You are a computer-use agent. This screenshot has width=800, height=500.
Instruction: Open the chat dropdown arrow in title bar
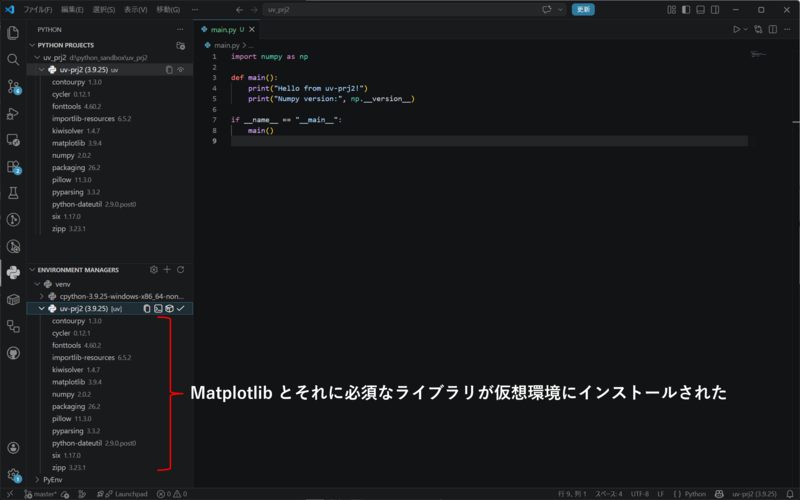click(560, 10)
